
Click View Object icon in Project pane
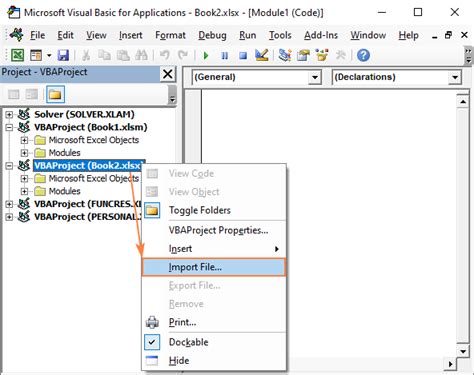tap(32, 95)
